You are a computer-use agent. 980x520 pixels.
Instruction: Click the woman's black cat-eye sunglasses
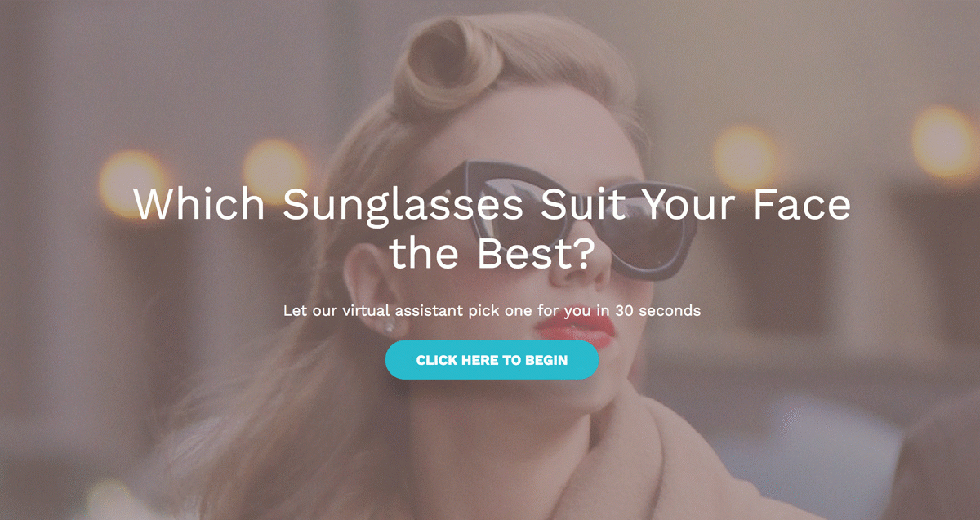click(x=572, y=216)
